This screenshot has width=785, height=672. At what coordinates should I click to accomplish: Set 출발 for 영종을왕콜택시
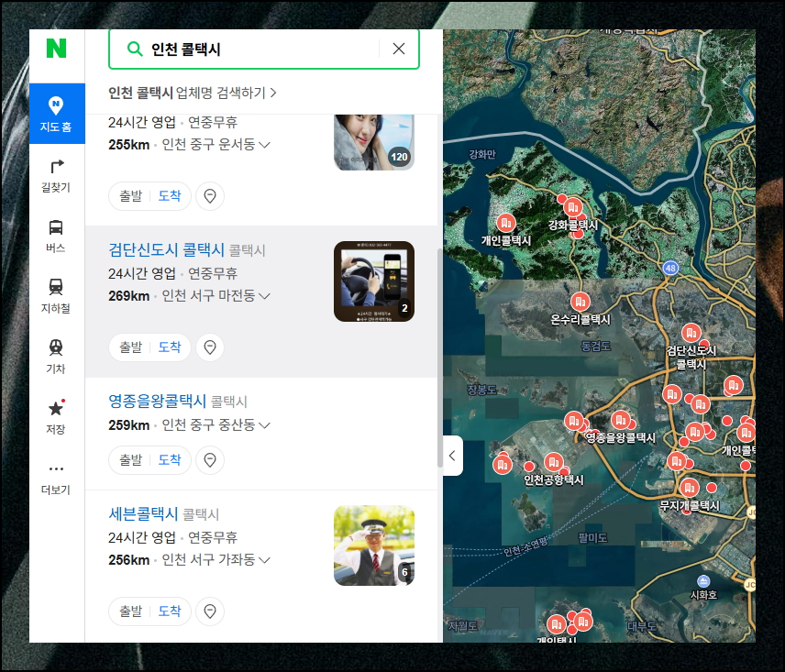pos(130,459)
